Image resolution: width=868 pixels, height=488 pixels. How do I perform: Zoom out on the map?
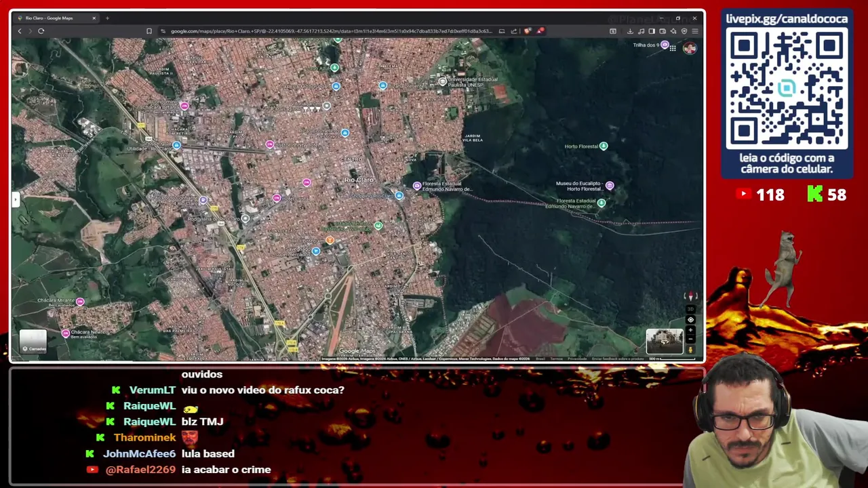(691, 339)
